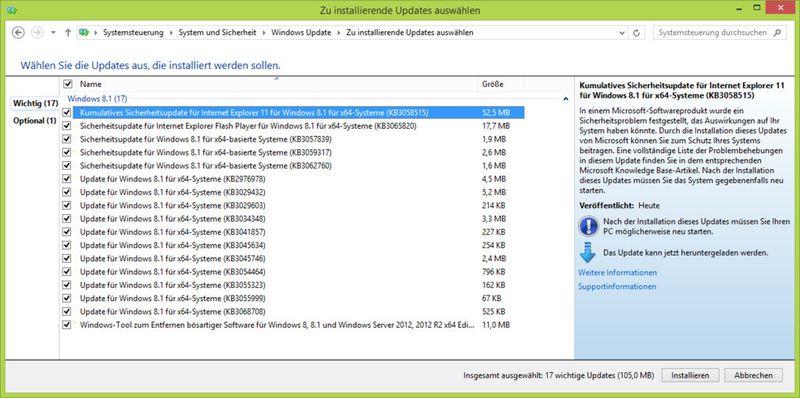The image size is (800, 398).
Task: Open the address bar history dropdown
Action: pos(622,33)
